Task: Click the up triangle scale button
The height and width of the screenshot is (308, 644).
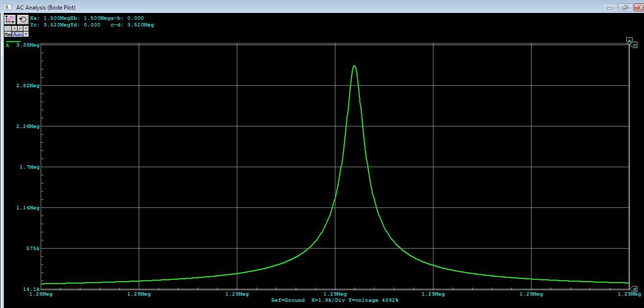Action: click(26, 28)
